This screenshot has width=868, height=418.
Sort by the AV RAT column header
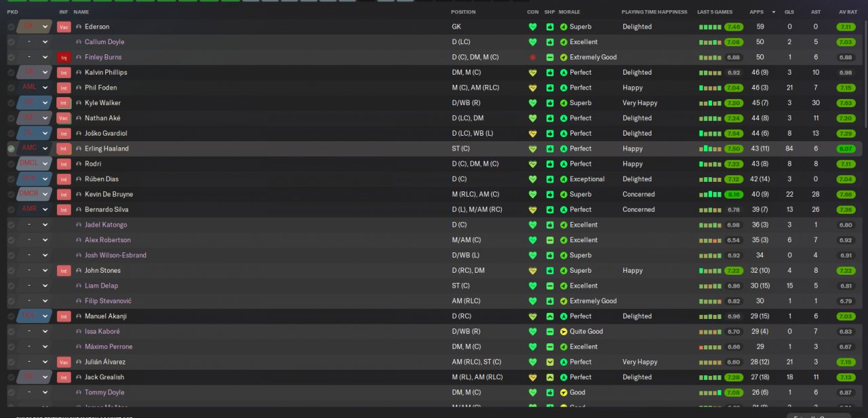847,12
